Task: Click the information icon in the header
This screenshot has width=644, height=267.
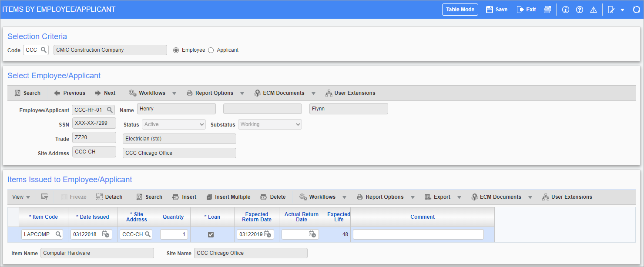Action: coord(565,9)
